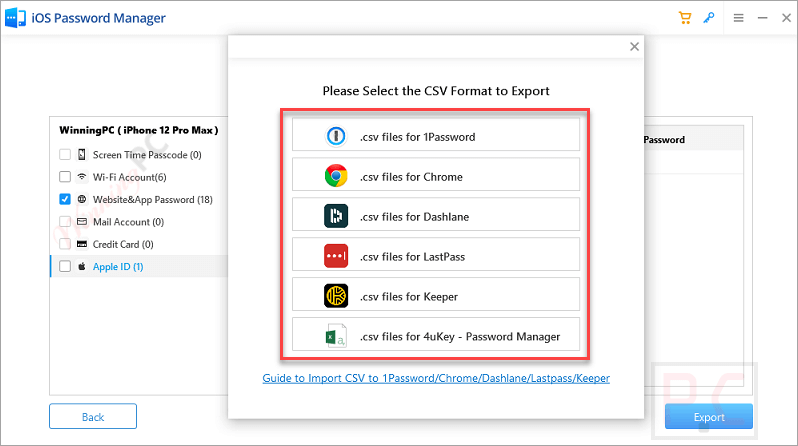This screenshot has width=798, height=446.
Task: Click the Export button
Action: pos(709,416)
